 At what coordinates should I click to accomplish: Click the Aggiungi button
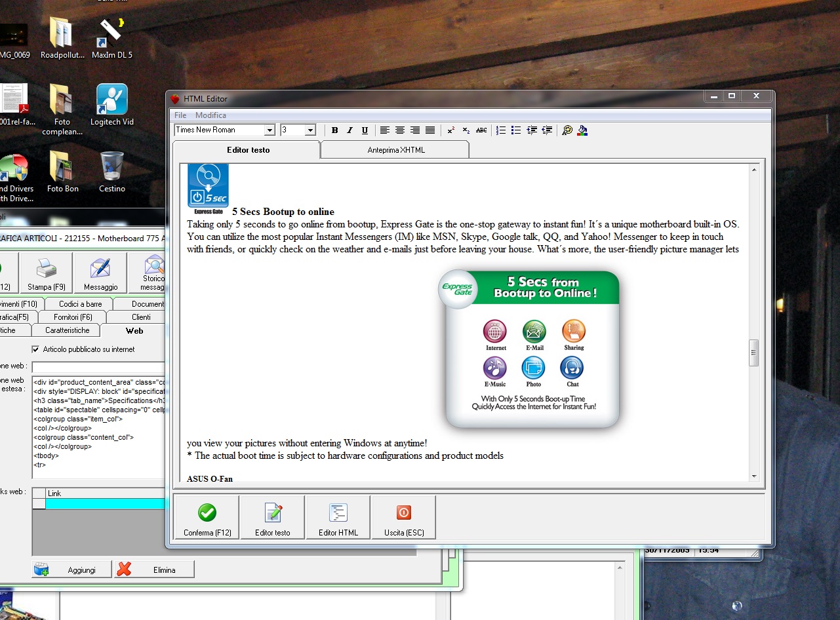pyautogui.click(x=71, y=570)
